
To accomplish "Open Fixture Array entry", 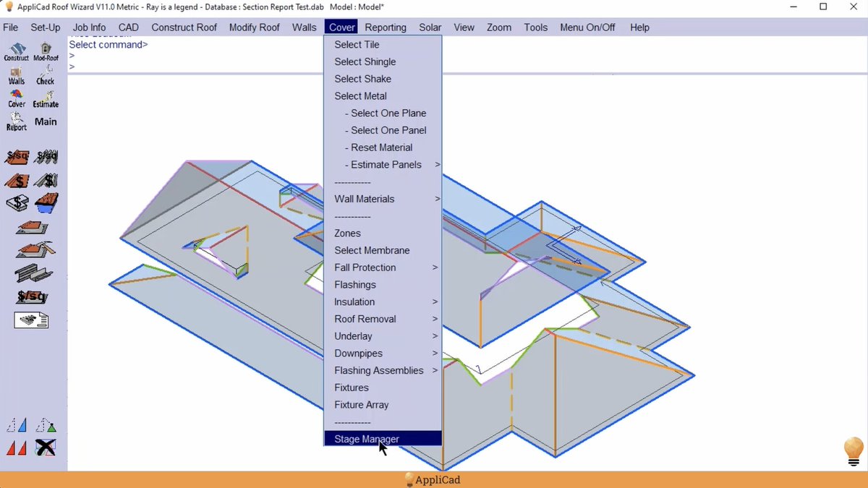I will tap(383, 405).
